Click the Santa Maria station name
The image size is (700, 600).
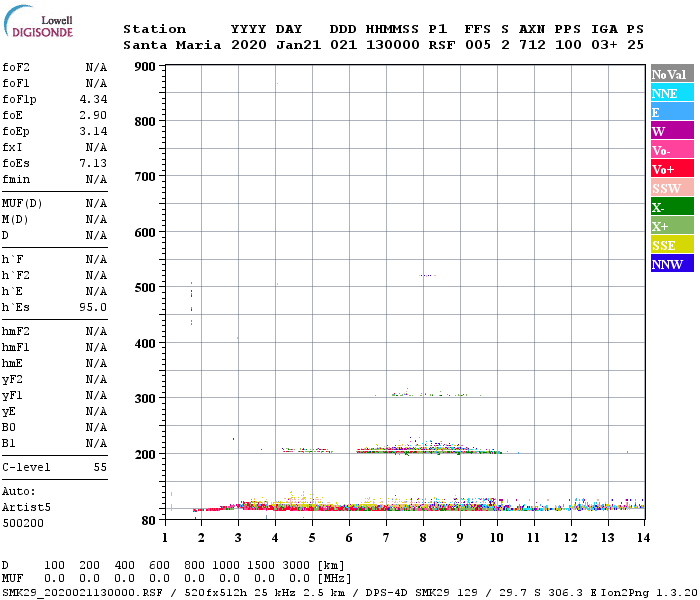click(167, 46)
